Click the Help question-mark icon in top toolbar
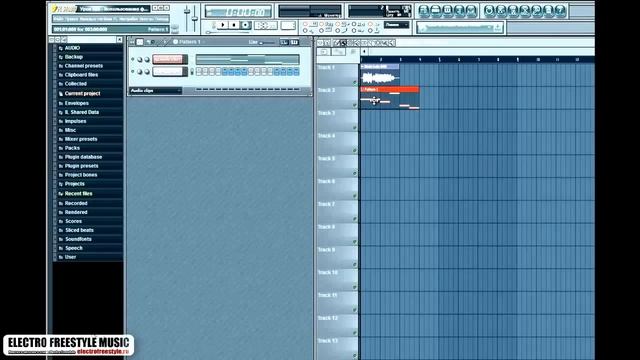This screenshot has height=360, width=640. 560,11
